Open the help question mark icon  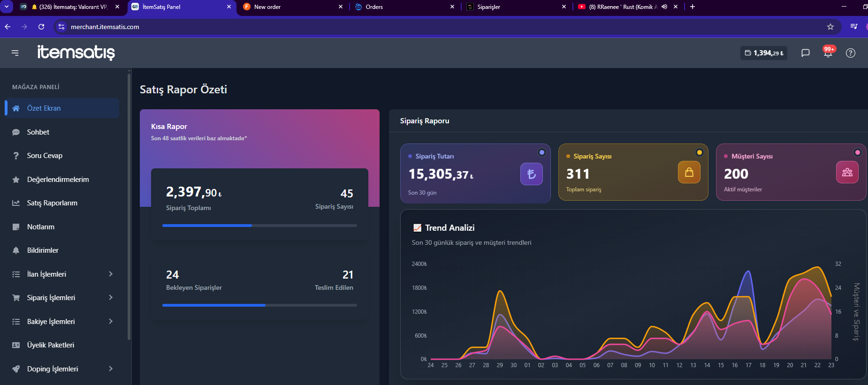coord(851,53)
